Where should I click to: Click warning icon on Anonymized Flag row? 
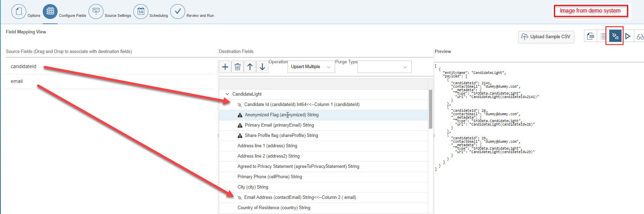[x=240, y=115]
